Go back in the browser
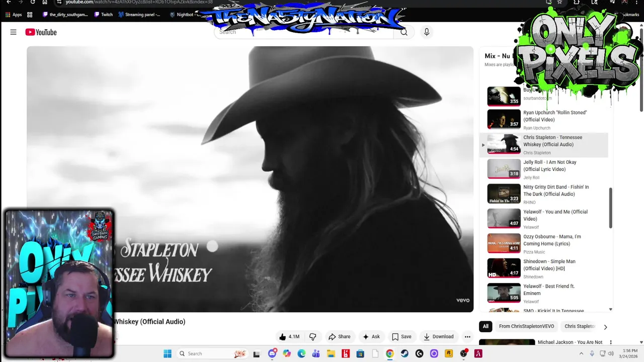 coord(9,2)
